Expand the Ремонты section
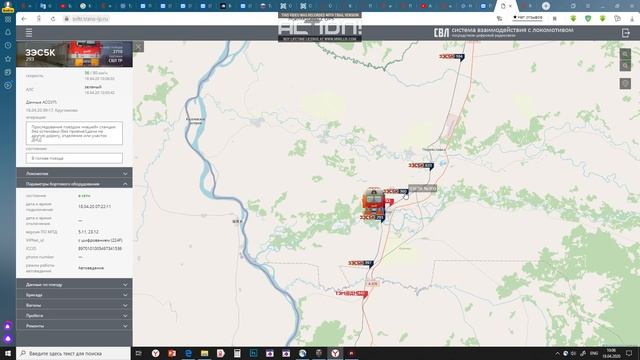The image size is (640, 360). [x=74, y=326]
